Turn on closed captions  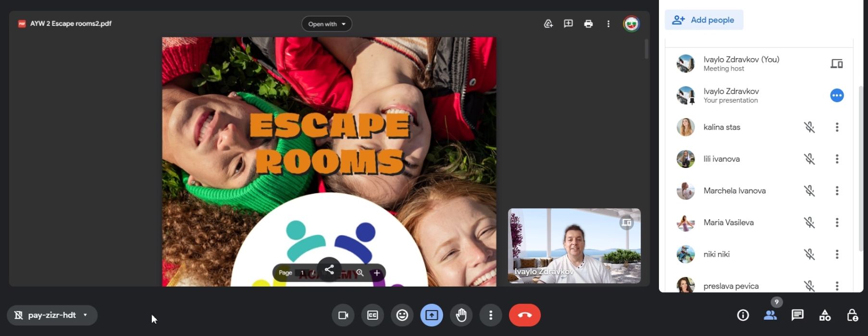pyautogui.click(x=372, y=315)
